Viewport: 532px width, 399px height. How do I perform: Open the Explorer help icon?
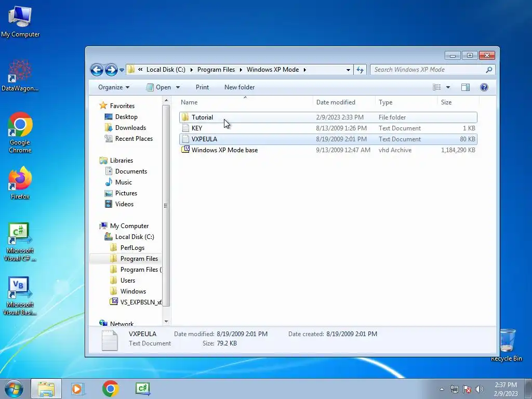coord(484,87)
